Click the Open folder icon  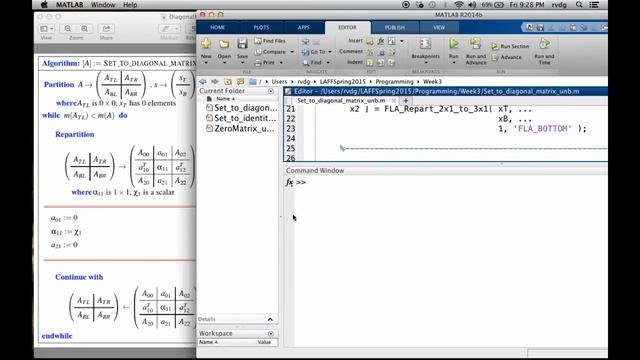coord(224,44)
